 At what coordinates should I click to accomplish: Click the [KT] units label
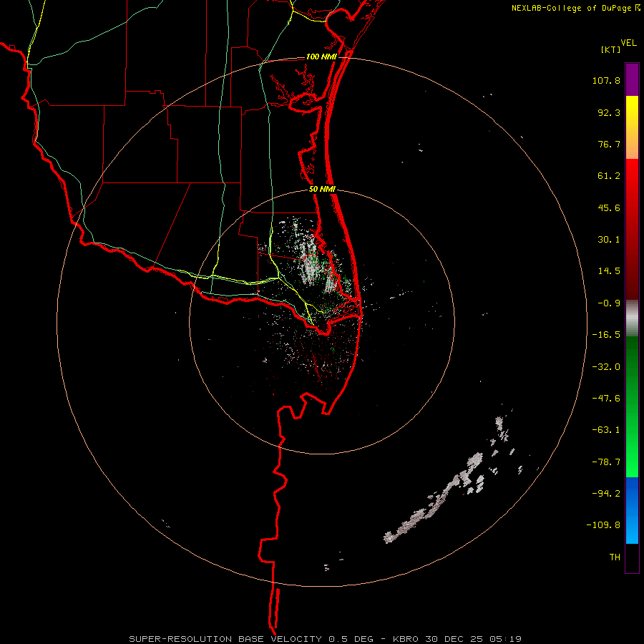[611, 49]
